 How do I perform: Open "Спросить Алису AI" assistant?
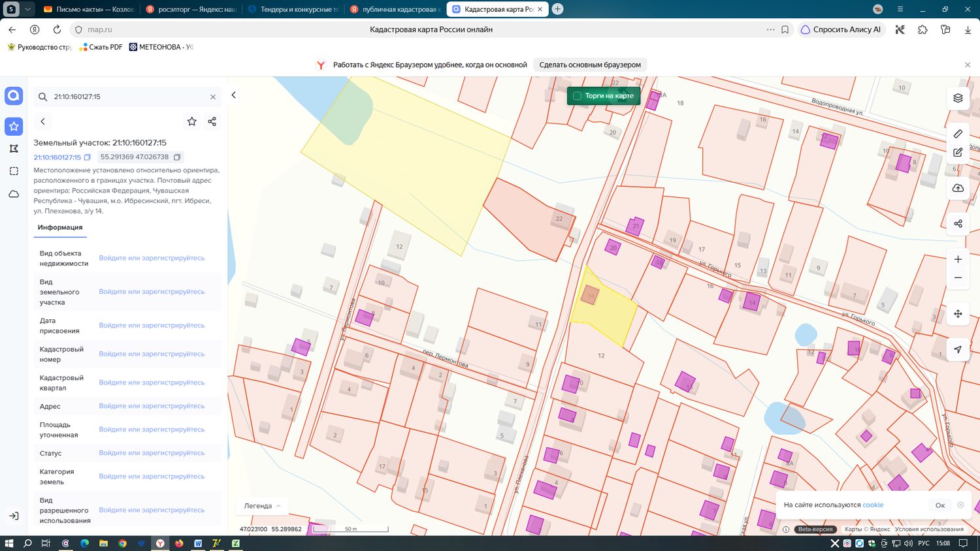[841, 29]
